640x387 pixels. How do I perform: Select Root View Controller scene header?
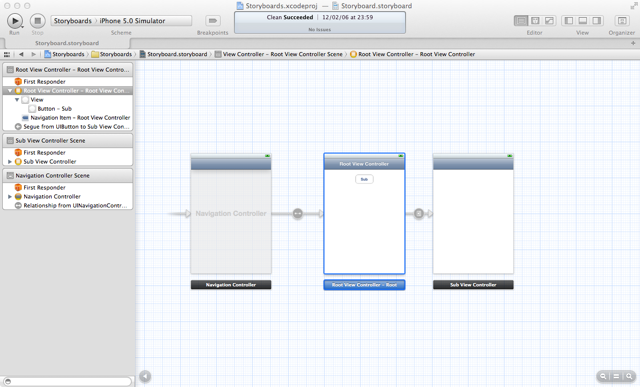click(68, 70)
